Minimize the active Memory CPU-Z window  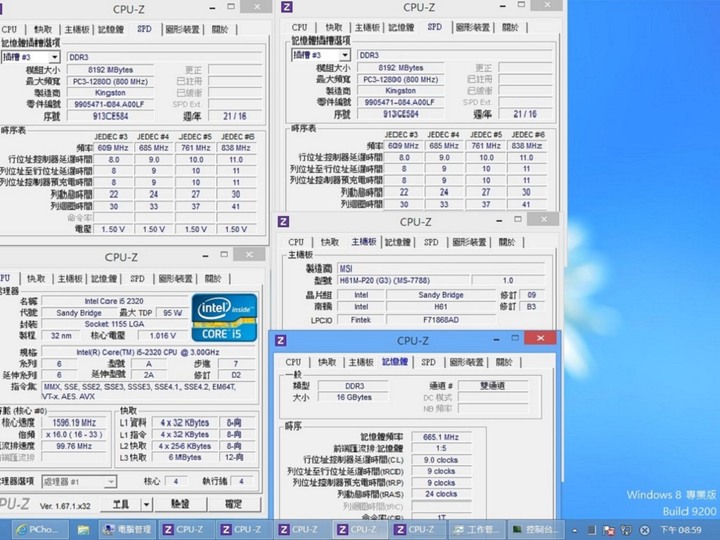pos(496,339)
